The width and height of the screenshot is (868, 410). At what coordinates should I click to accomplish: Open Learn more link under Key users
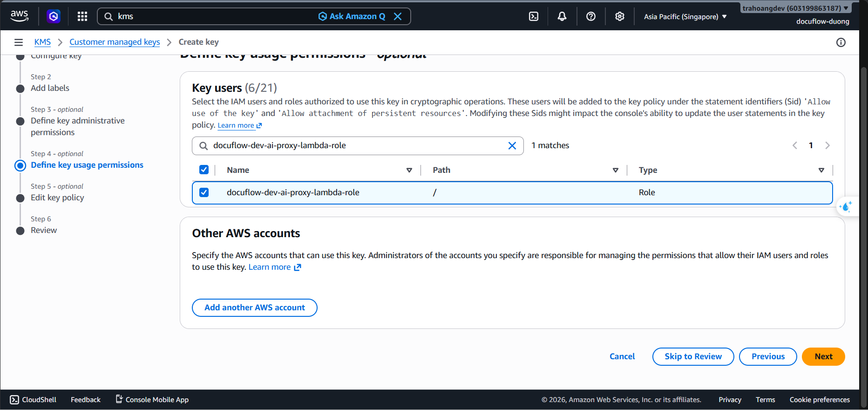[x=240, y=125]
